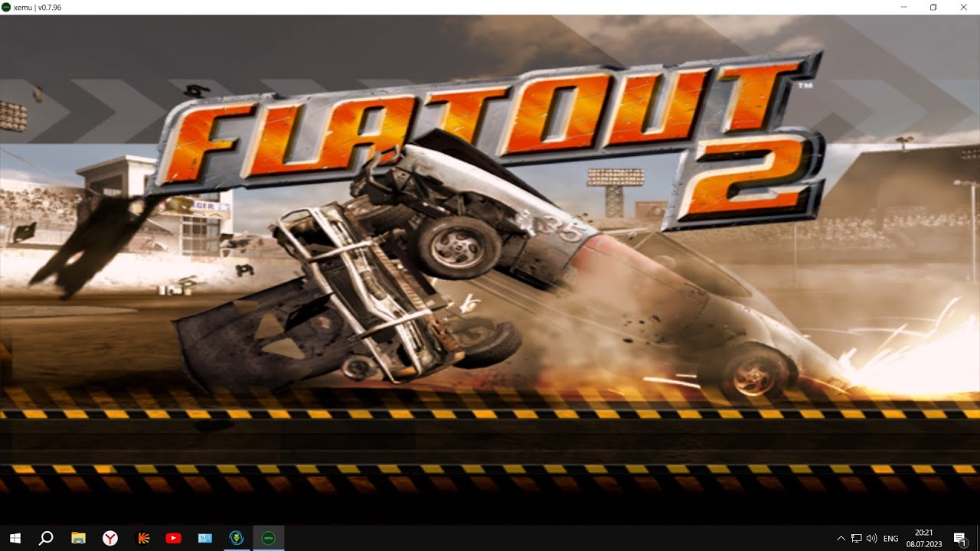The image size is (980, 551).
Task: Open the Windows Start menu
Action: (x=15, y=538)
